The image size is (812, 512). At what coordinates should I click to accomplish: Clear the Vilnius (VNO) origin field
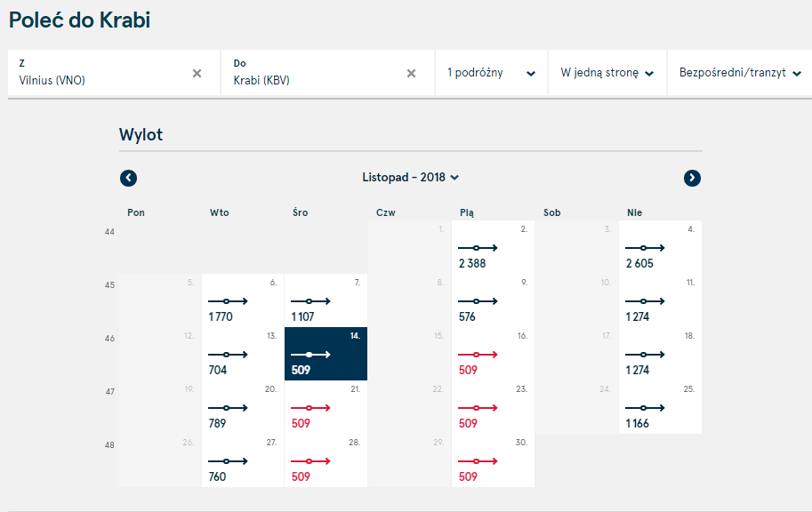197,74
